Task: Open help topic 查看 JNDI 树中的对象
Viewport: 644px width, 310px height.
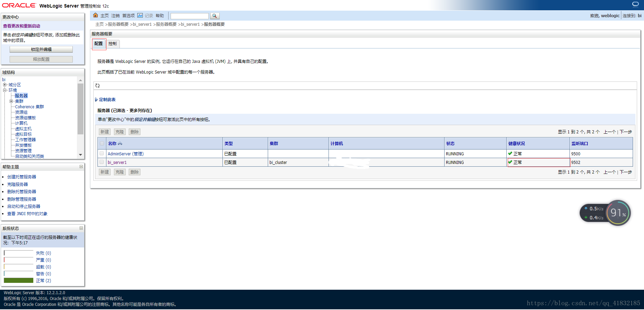Action: coord(27,214)
